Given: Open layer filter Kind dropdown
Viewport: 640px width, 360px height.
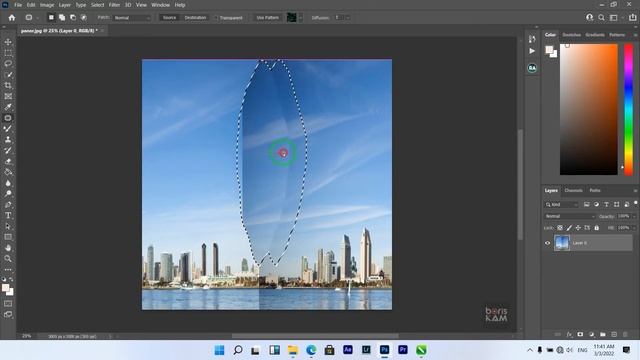Looking at the screenshot, I should click(561, 204).
